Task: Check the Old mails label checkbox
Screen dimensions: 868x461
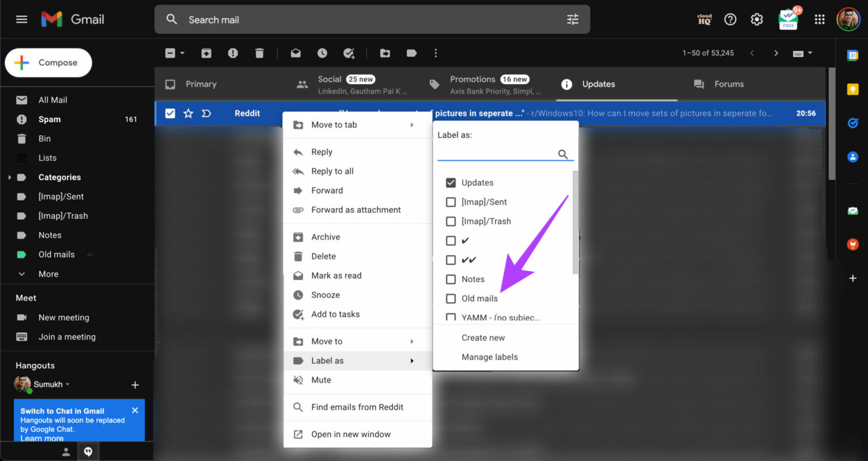Action: coord(450,298)
